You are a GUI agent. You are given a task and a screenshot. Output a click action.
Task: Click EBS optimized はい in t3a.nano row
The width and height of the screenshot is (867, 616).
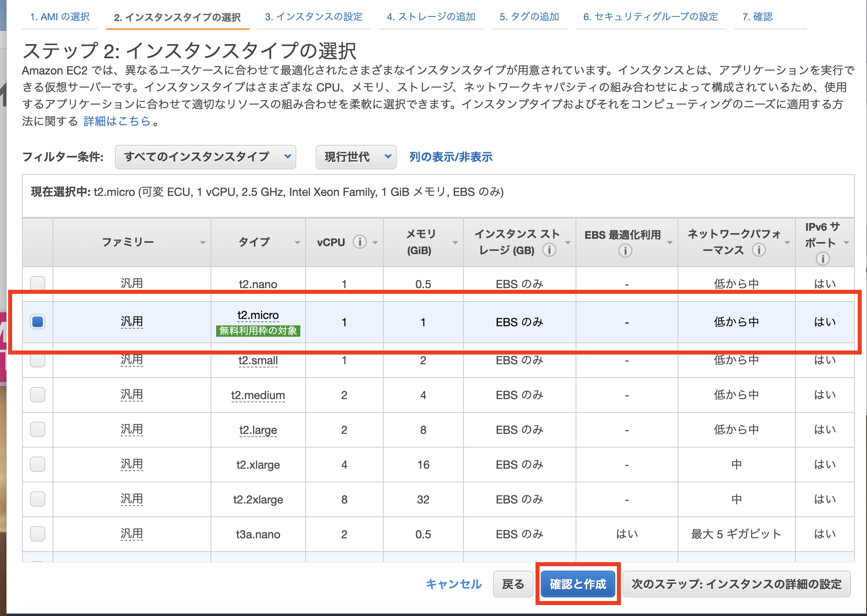(627, 534)
